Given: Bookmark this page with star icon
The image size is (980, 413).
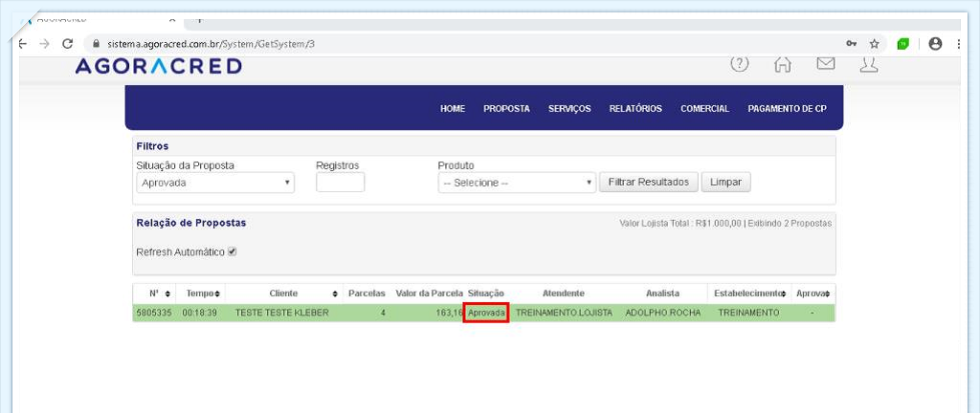Looking at the screenshot, I should 874,44.
